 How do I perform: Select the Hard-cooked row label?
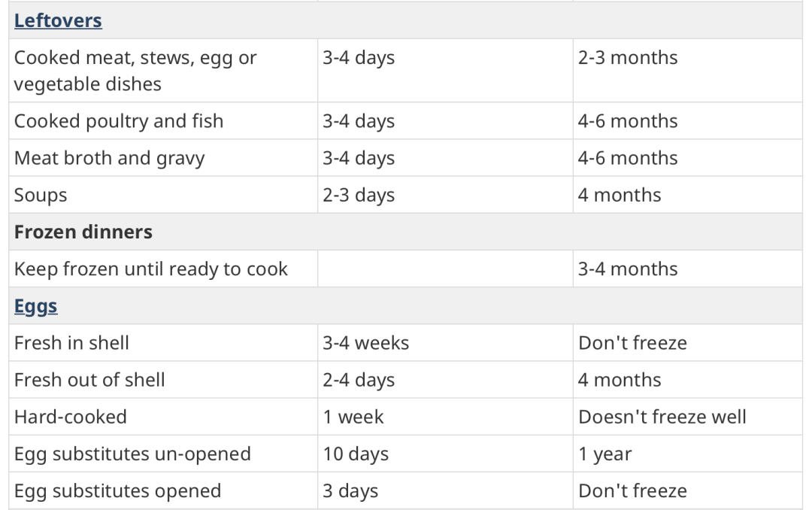tap(71, 417)
